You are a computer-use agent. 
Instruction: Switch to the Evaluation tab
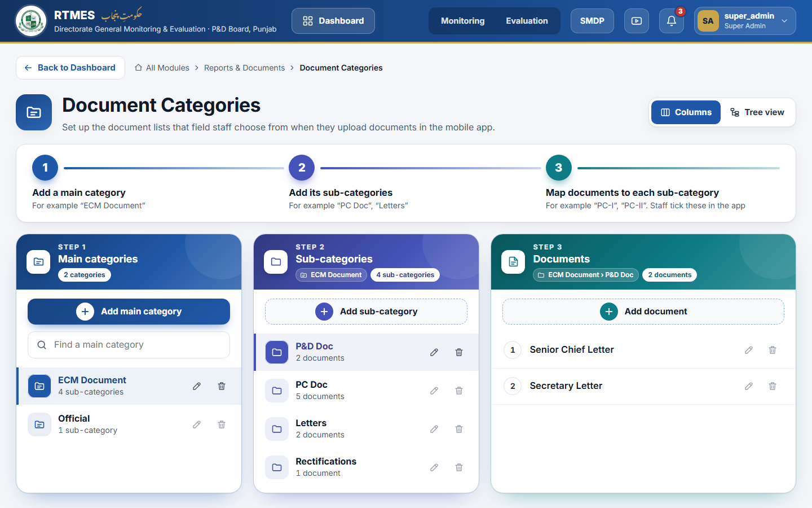click(527, 21)
